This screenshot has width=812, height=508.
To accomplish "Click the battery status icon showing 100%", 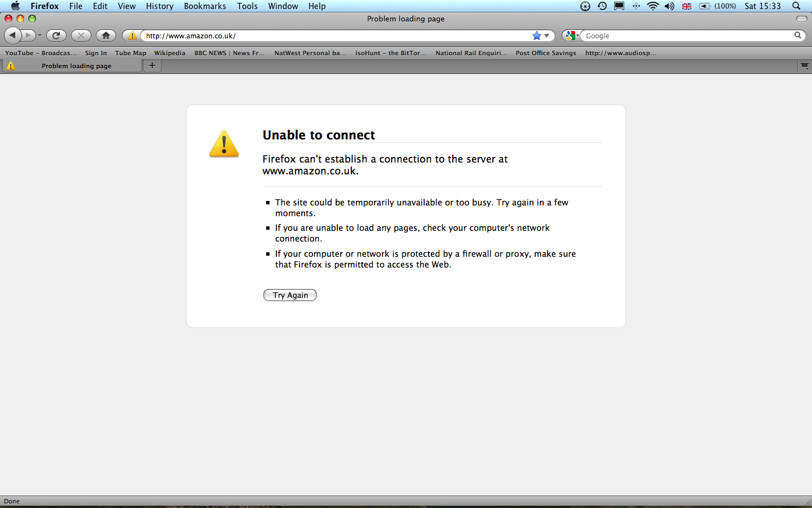I will pyautogui.click(x=717, y=6).
